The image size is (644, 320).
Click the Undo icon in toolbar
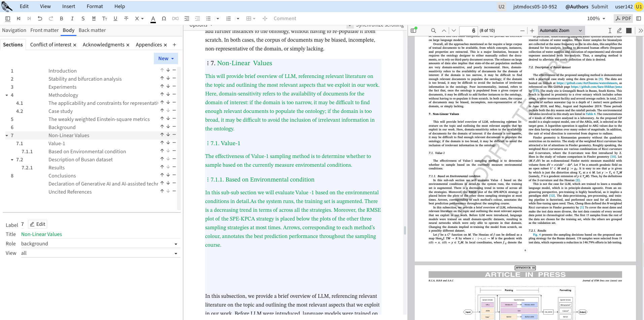pos(40,18)
